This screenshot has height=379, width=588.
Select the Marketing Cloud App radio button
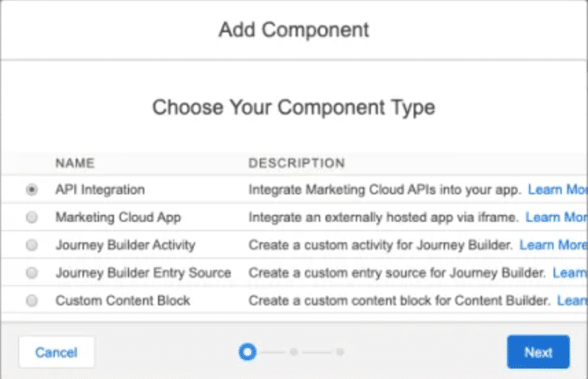click(x=32, y=217)
